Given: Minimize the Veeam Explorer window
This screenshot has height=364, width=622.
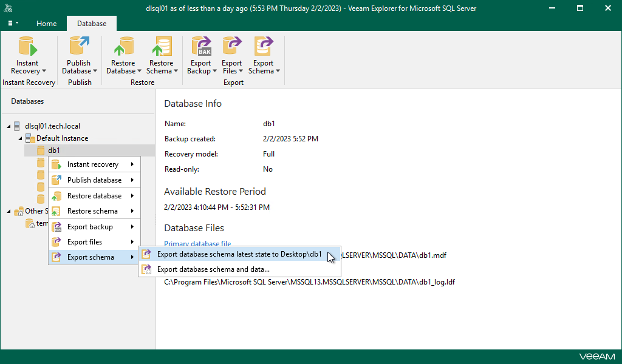Looking at the screenshot, I should point(552,8).
